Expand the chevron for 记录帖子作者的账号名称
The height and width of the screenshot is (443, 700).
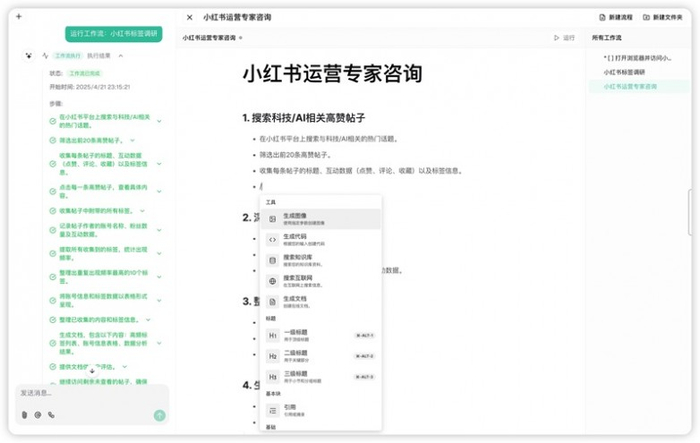coord(159,230)
